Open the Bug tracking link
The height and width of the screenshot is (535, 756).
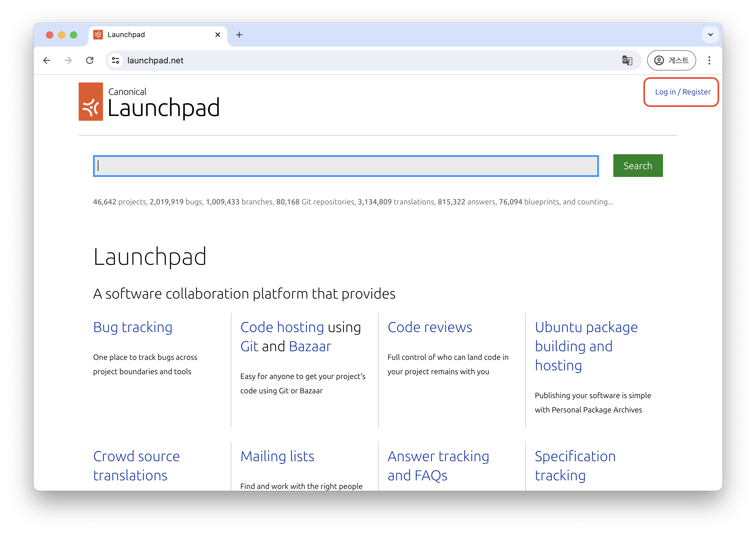click(132, 327)
